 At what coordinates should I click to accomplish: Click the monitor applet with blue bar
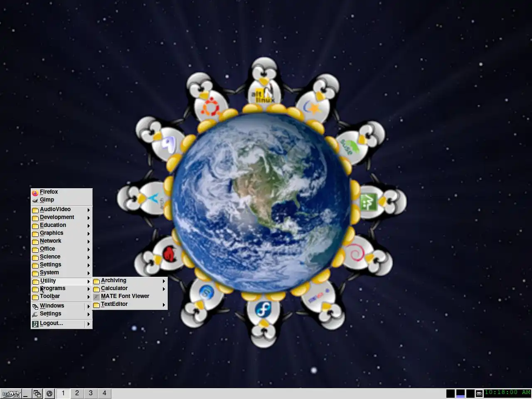coord(461,393)
